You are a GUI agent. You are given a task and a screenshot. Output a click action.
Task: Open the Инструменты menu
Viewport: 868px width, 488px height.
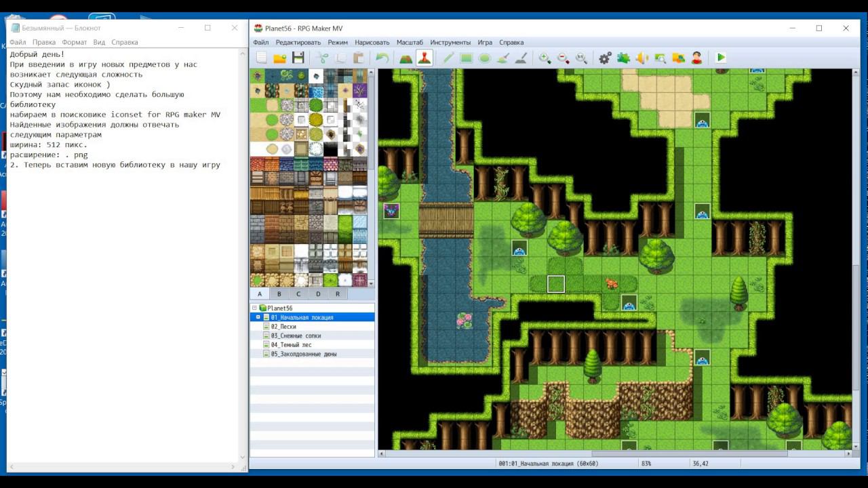tap(450, 42)
